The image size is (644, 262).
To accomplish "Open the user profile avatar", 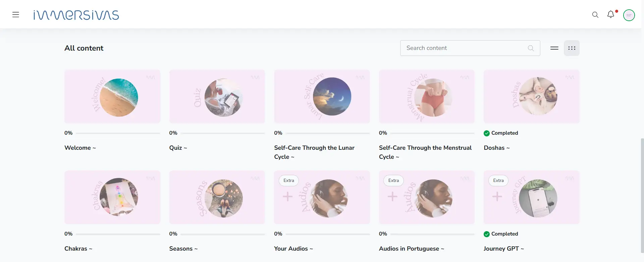I will point(629,15).
